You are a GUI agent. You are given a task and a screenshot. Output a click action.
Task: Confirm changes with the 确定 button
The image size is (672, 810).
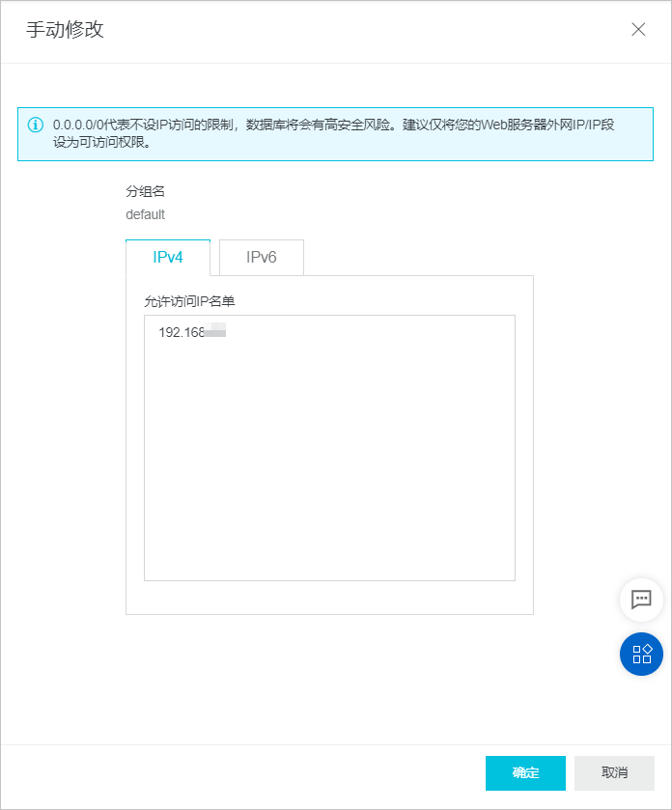coord(525,772)
